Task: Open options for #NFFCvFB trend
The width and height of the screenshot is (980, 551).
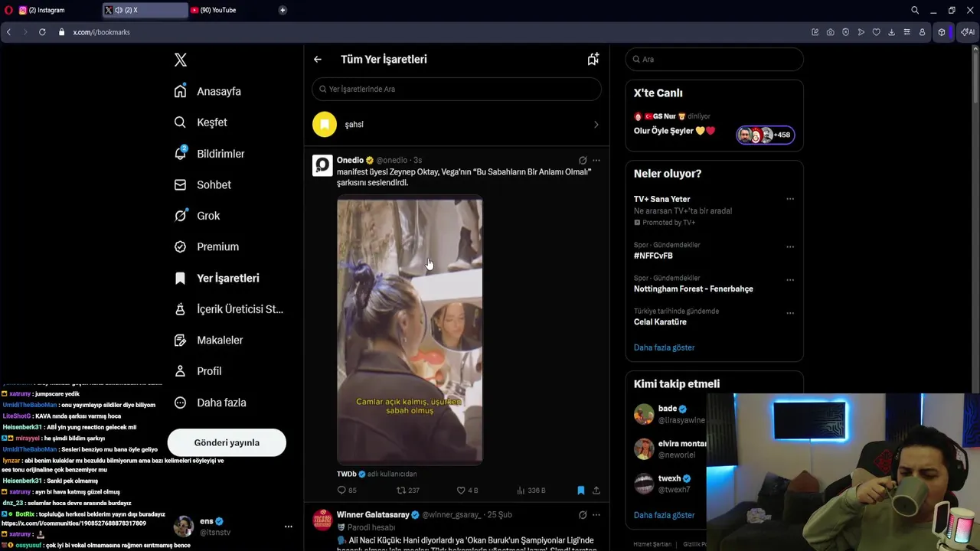Action: 790,247
